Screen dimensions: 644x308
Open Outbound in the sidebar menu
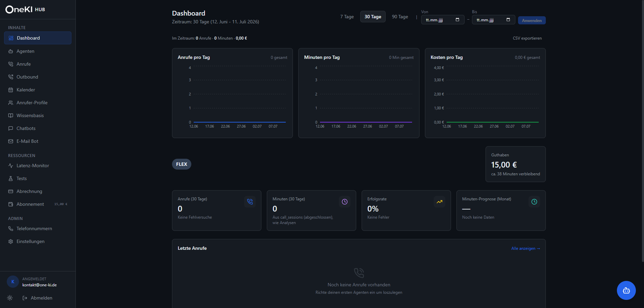(38, 77)
